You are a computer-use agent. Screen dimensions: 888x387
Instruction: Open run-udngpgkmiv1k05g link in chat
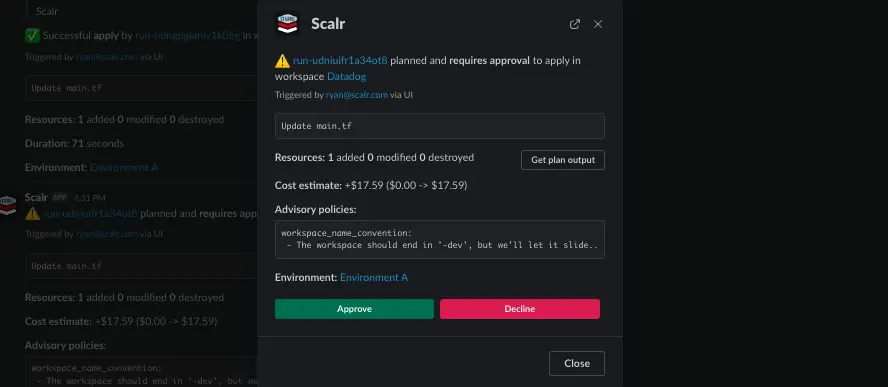point(187,36)
